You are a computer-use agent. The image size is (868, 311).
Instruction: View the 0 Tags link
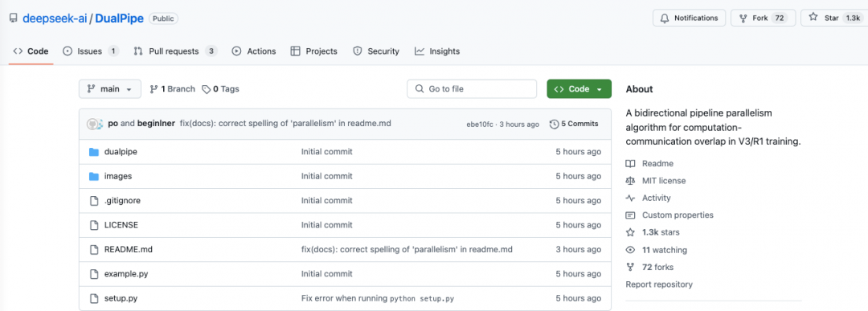tap(221, 89)
